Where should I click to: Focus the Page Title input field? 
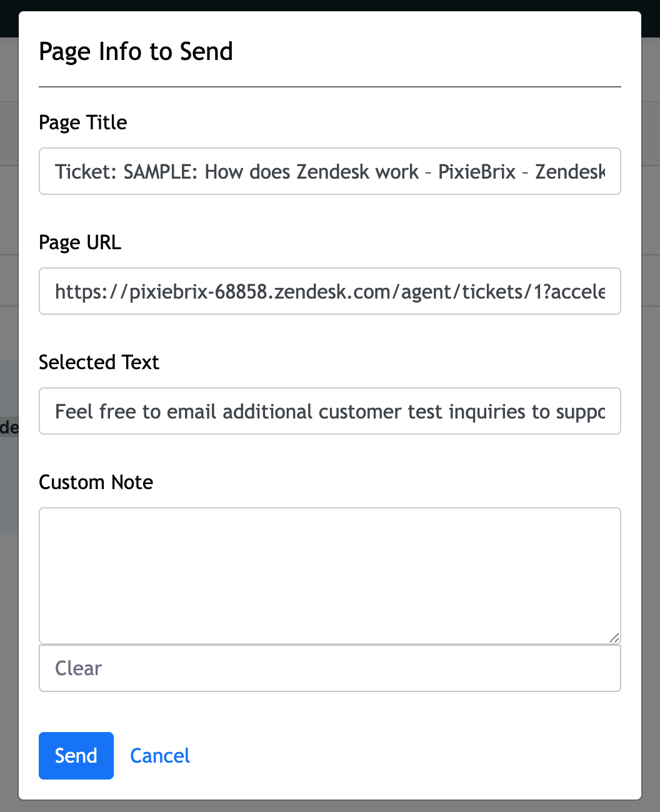(329, 171)
